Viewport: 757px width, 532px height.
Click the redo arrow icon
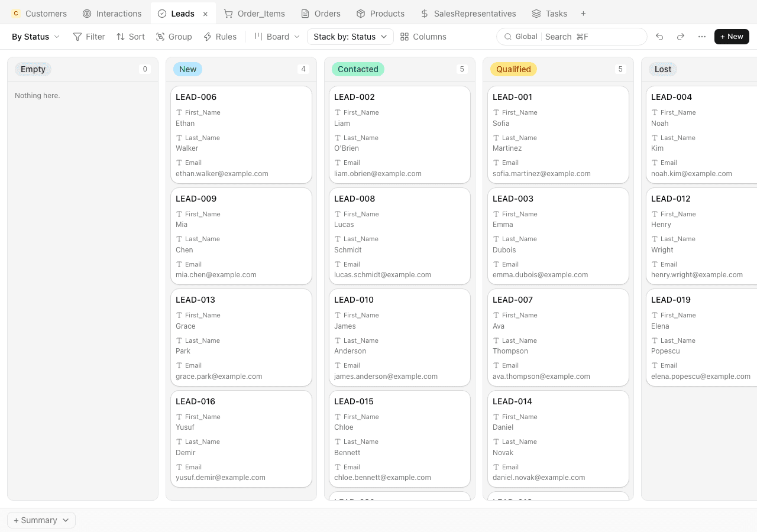(681, 37)
